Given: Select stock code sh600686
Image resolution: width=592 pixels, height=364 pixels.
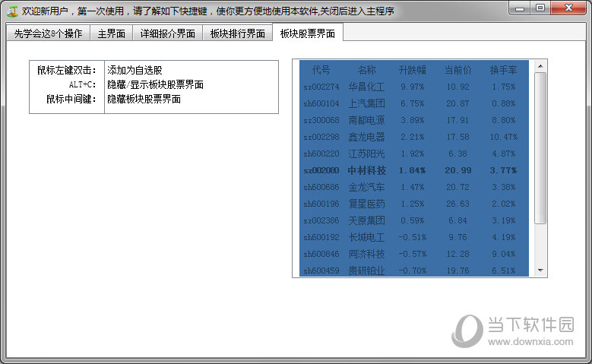Looking at the screenshot, I should (x=321, y=187).
